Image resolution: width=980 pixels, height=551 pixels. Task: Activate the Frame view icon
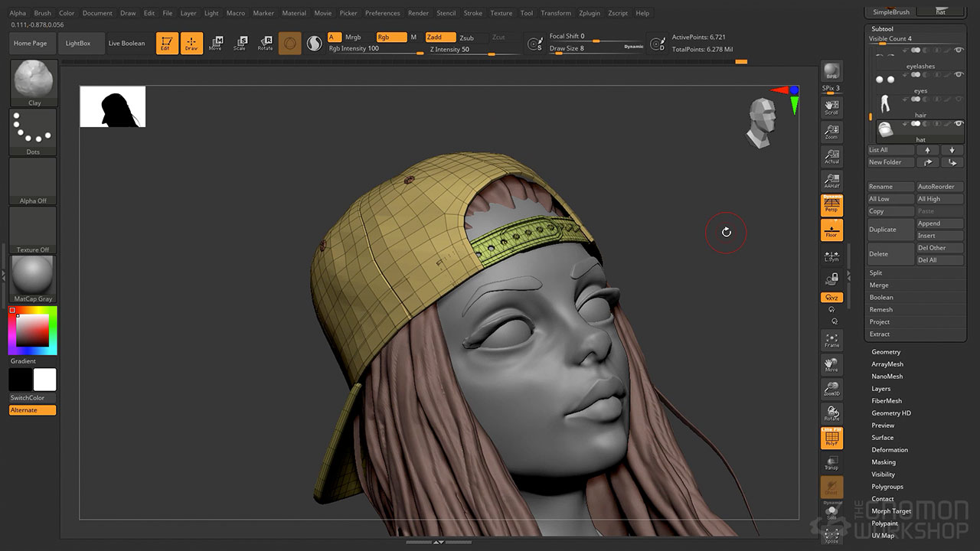tap(831, 340)
